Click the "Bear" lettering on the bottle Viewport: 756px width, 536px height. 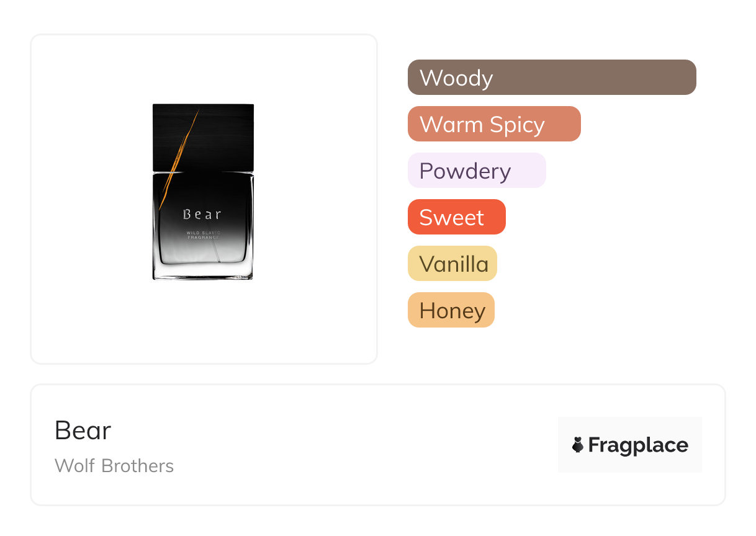[202, 215]
